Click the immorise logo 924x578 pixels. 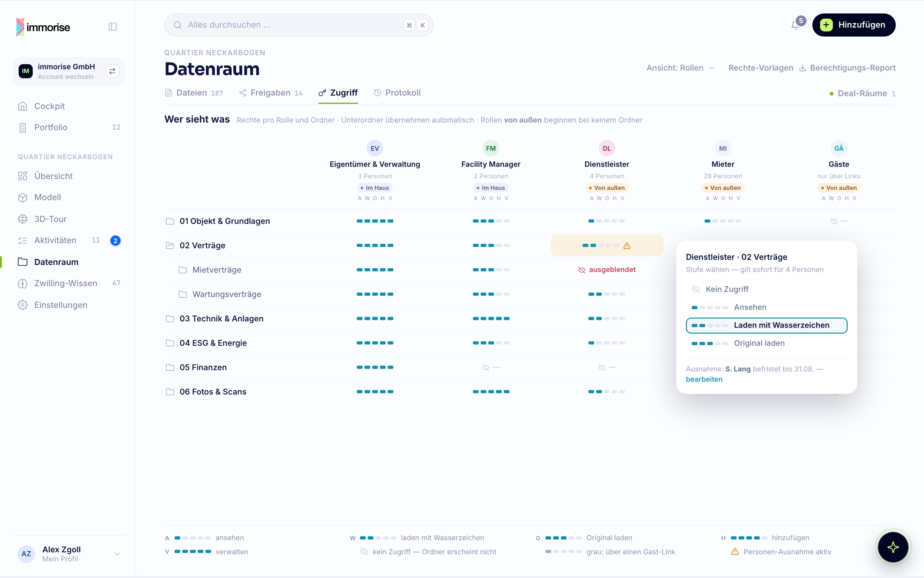pos(43,27)
